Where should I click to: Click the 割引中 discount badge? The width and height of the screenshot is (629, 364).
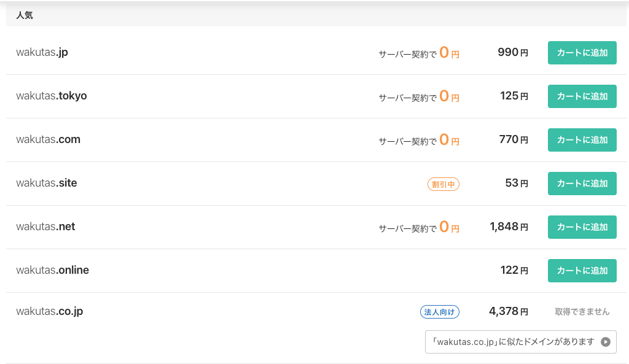[x=443, y=184]
